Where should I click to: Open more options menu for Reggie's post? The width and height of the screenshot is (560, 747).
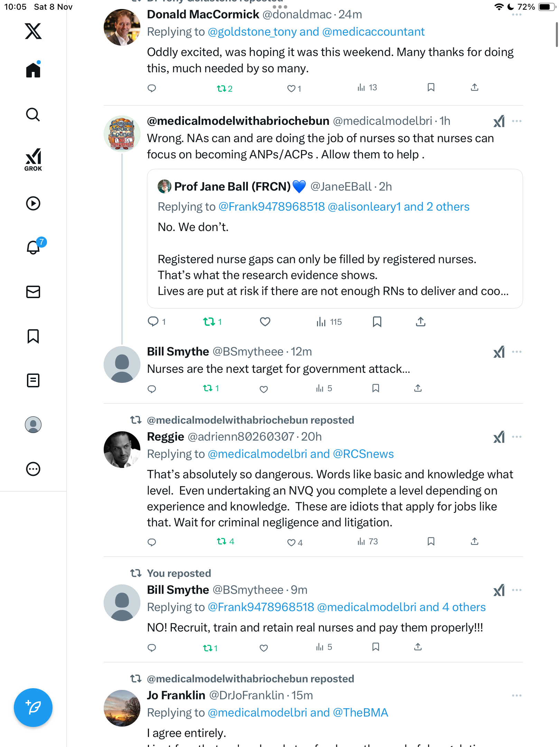[x=517, y=437]
